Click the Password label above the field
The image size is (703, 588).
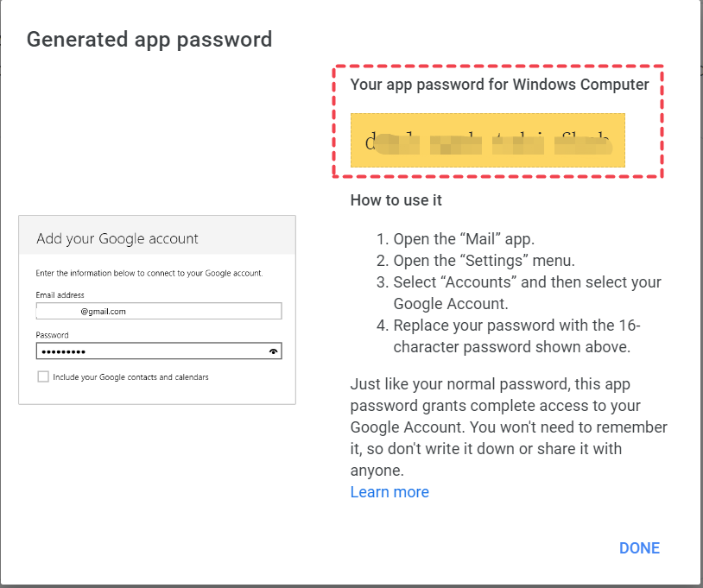(x=52, y=335)
